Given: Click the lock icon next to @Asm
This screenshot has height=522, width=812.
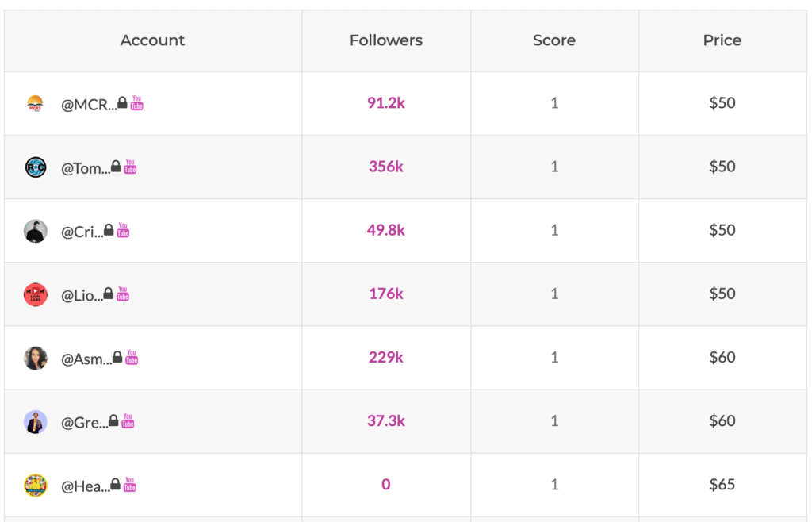Looking at the screenshot, I should pyautogui.click(x=117, y=357).
